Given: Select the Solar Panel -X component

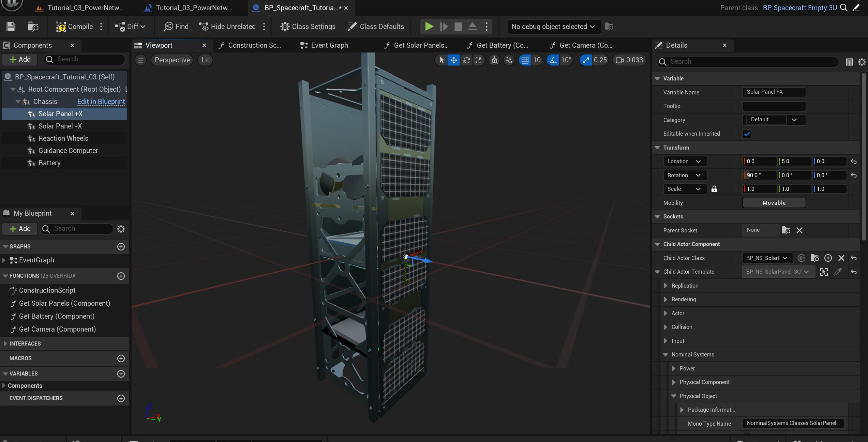Looking at the screenshot, I should tap(60, 126).
